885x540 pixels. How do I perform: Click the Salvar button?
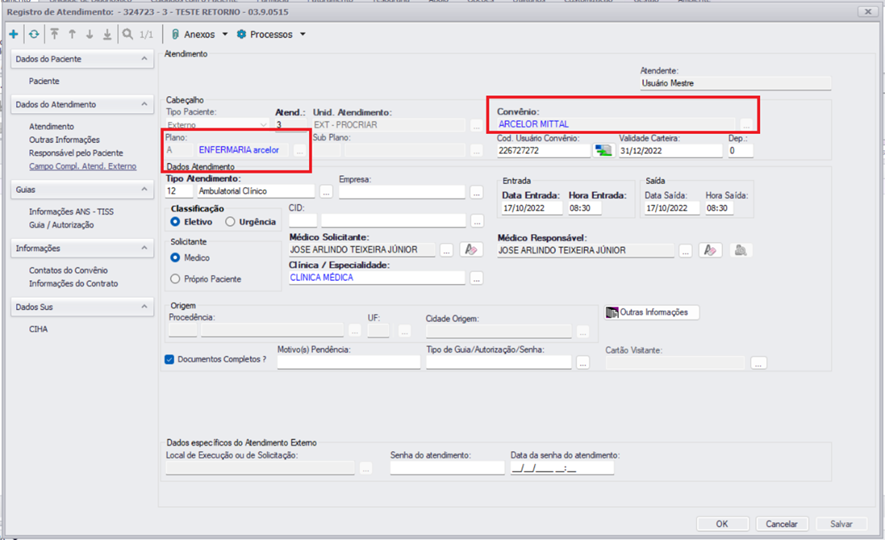pyautogui.click(x=841, y=524)
